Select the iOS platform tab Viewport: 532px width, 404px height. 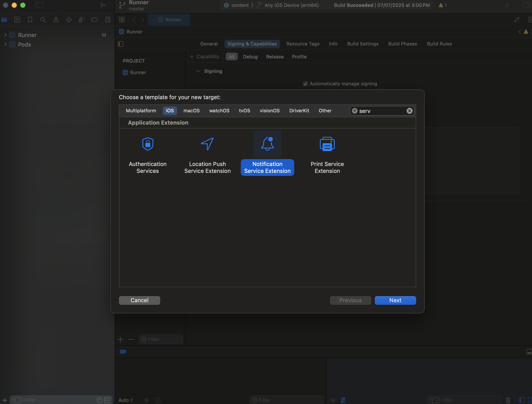pyautogui.click(x=170, y=111)
